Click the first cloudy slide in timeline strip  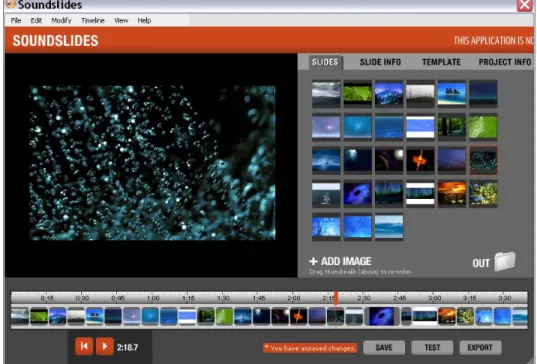pyautogui.click(x=20, y=316)
